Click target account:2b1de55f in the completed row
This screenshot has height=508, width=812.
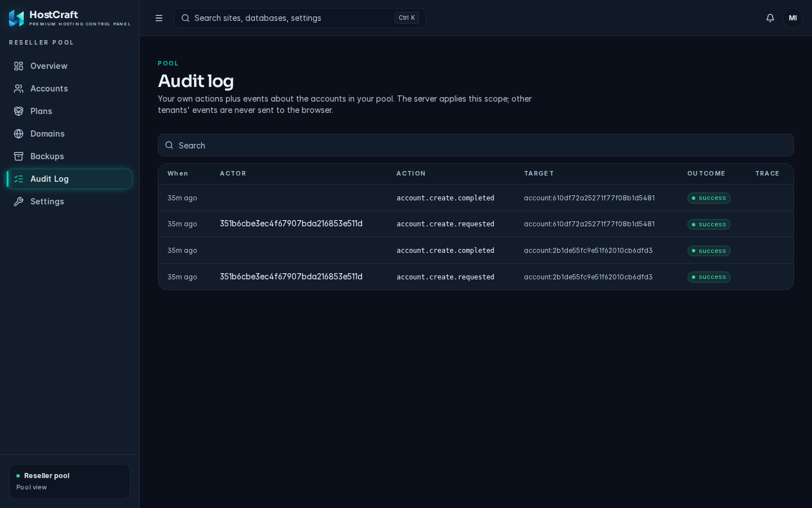point(588,251)
